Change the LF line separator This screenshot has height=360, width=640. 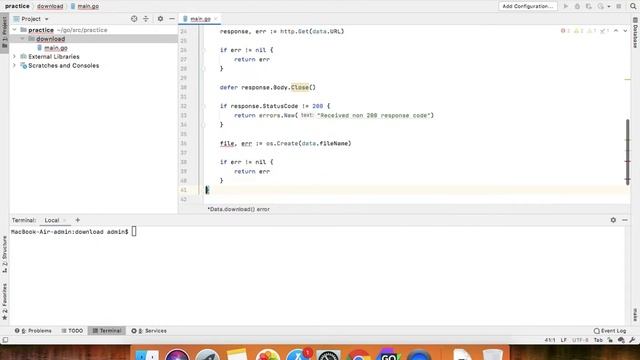564,340
